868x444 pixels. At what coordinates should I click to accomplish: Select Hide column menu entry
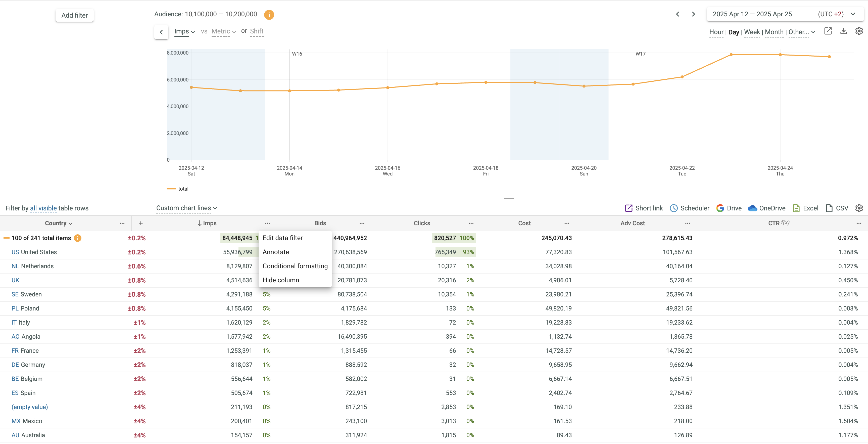coord(281,280)
